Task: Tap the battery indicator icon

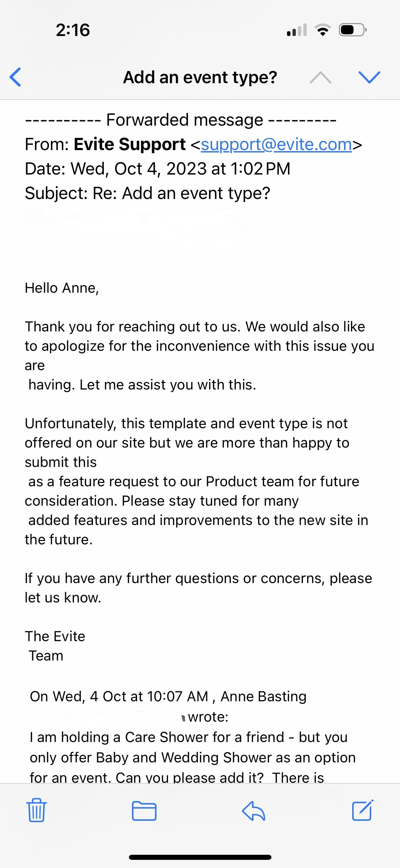Action: point(353,30)
